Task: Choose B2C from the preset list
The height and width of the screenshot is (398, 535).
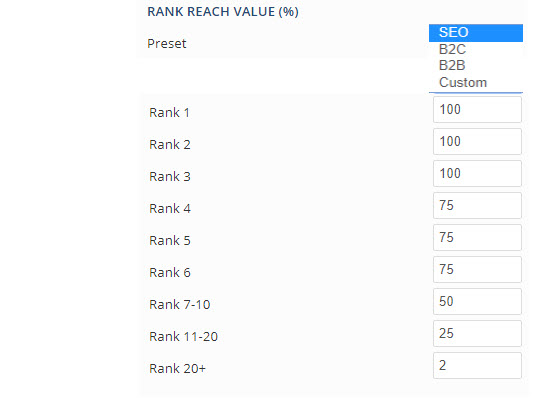Action: click(476, 49)
